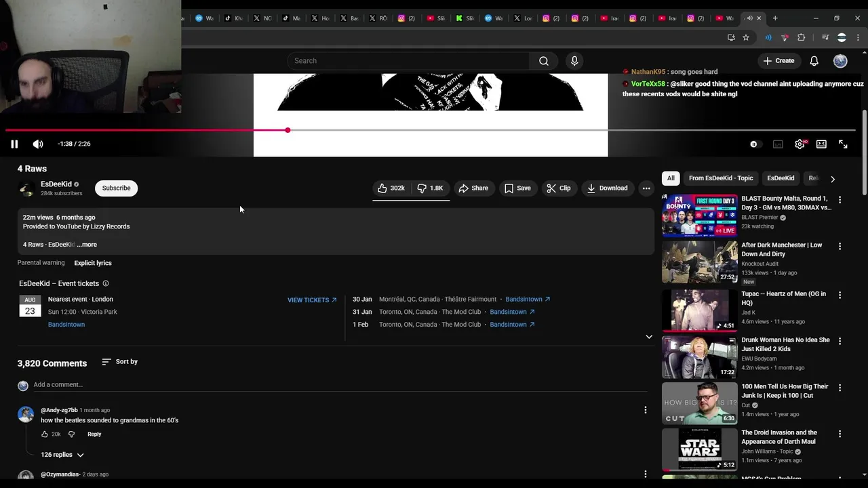
Task: Open Bandsintown link for 1 Feb Toronto
Action: click(x=512, y=325)
